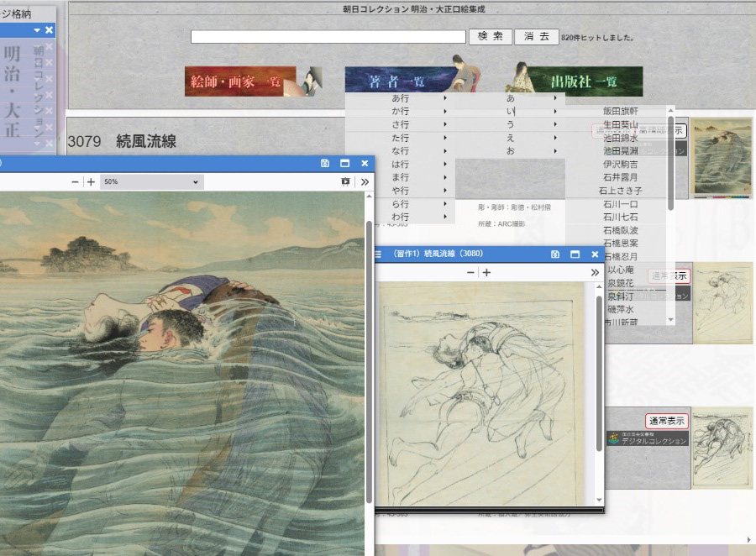Save image from the color print viewer window
Screen dimensions: 756x556
point(325,164)
